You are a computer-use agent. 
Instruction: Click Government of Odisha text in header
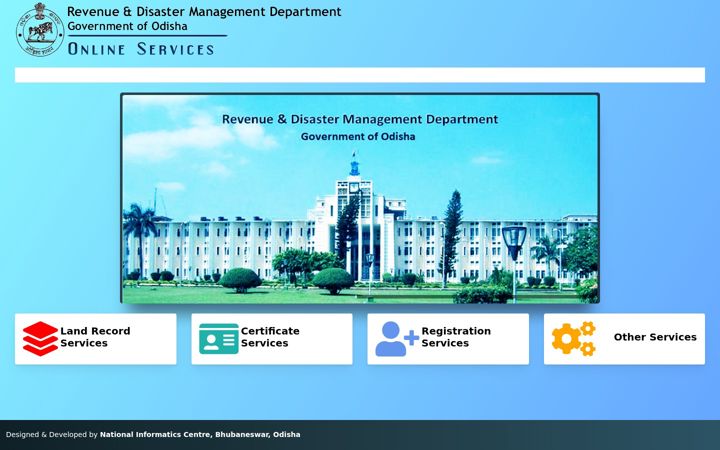click(127, 26)
